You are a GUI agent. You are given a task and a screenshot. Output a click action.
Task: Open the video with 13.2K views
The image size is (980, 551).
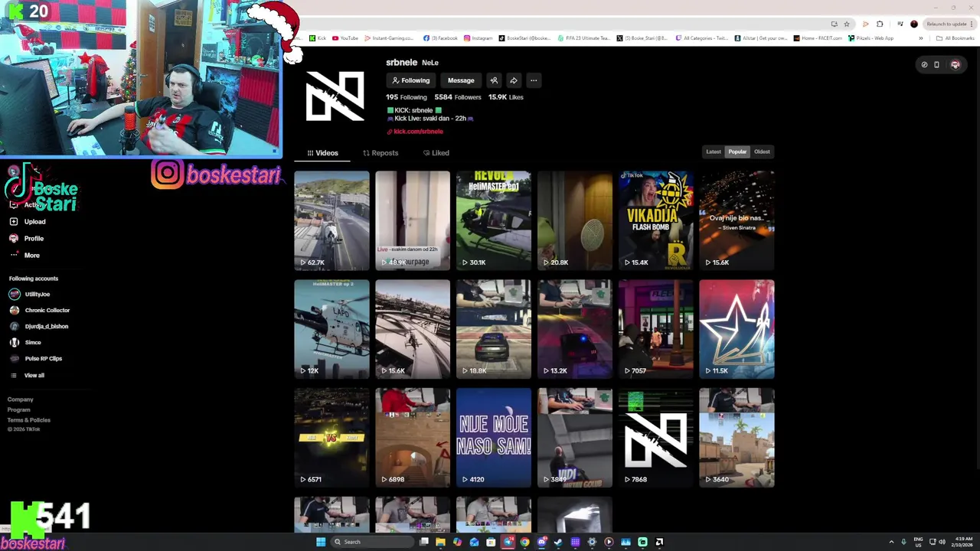[x=575, y=329]
